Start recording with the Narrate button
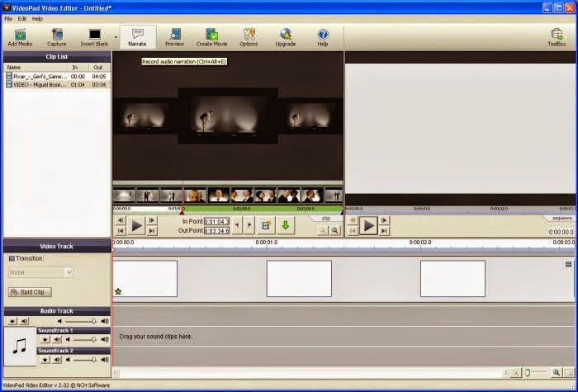Screen dimensions: 578x392 (138, 37)
